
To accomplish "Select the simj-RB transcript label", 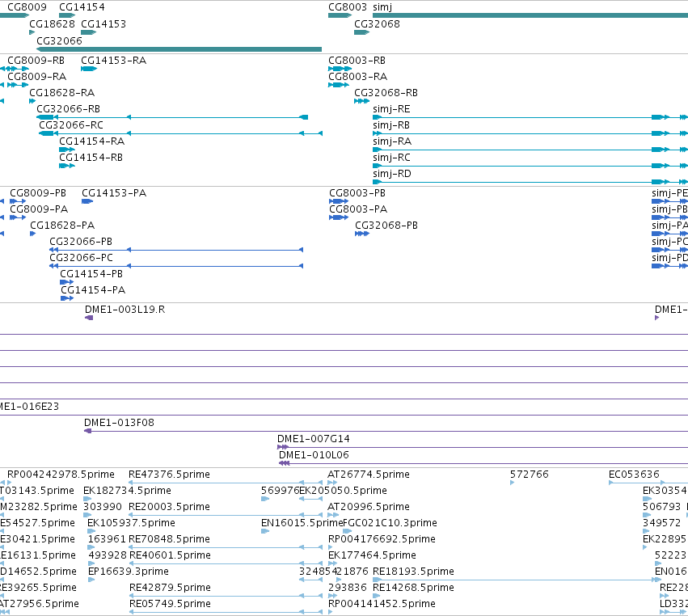I will [x=391, y=125].
